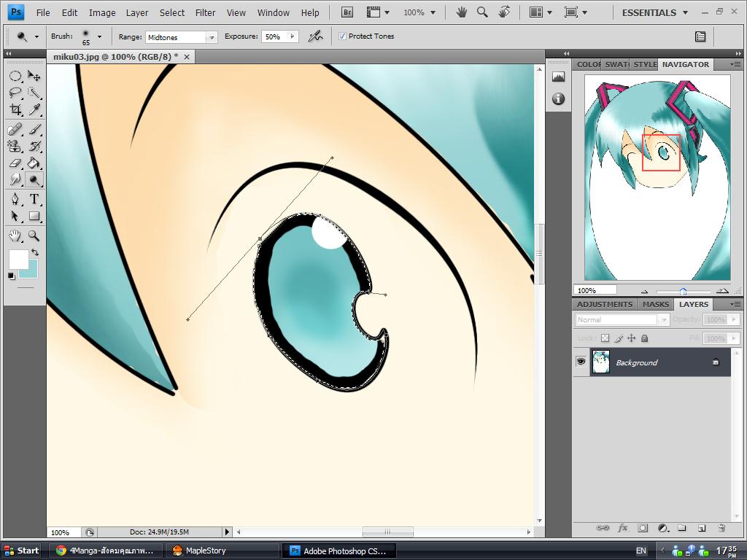The image size is (747, 560).
Task: Select the Path Selection tool
Action: point(15,216)
